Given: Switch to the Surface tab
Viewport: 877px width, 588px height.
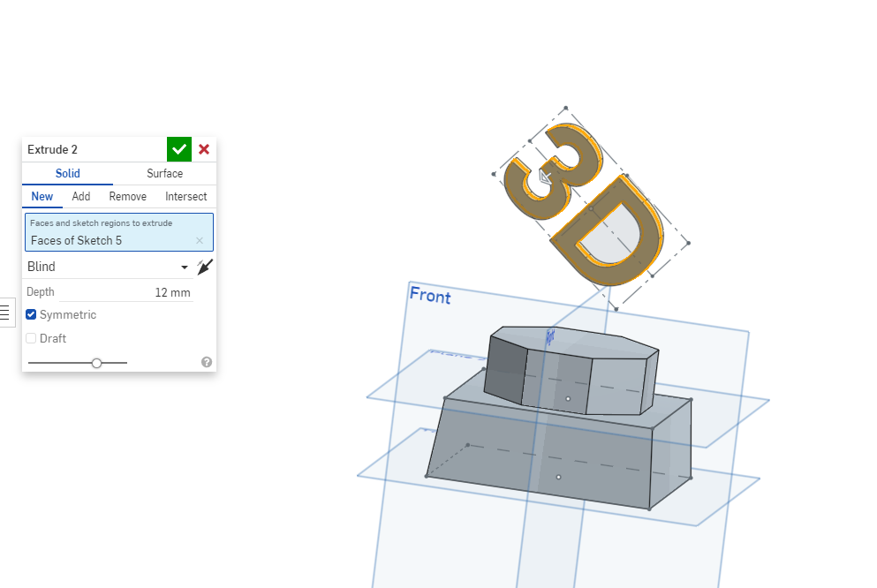Looking at the screenshot, I should click(x=164, y=173).
